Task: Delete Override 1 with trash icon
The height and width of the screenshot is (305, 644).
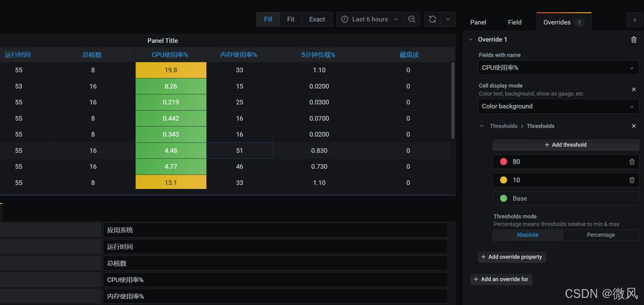Action: pos(634,40)
